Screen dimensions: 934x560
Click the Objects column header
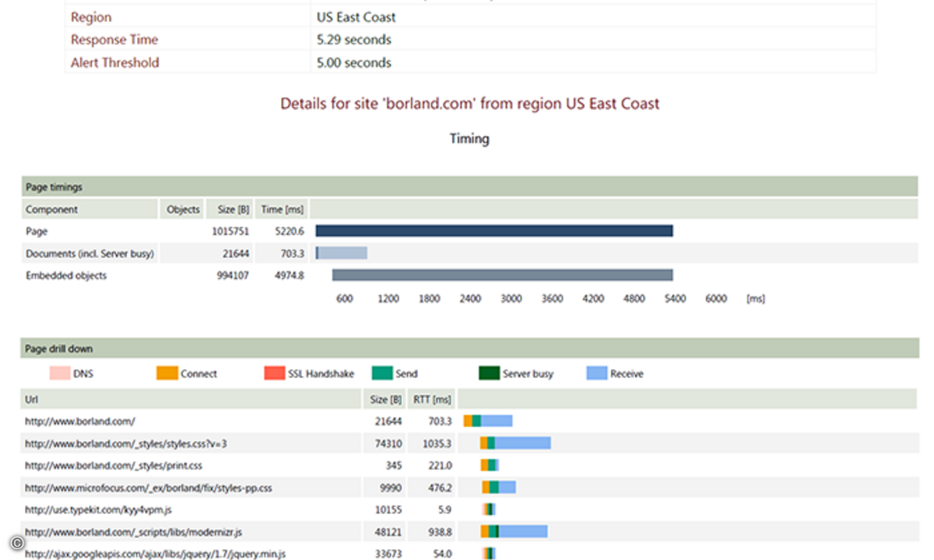[x=184, y=209]
